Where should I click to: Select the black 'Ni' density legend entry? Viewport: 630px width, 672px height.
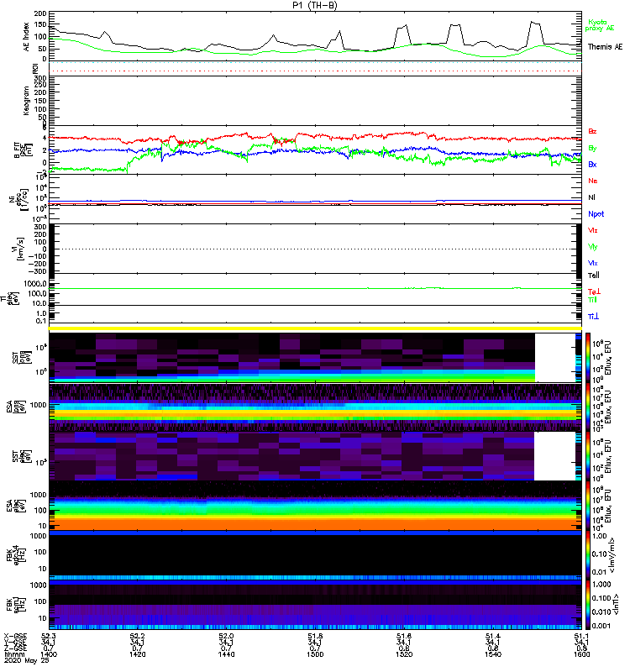click(591, 197)
